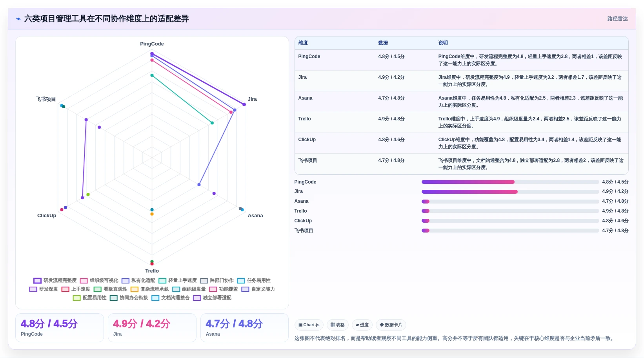Toggle the 轻量上手速度 legend entry
644x358 pixels.
coord(177,280)
